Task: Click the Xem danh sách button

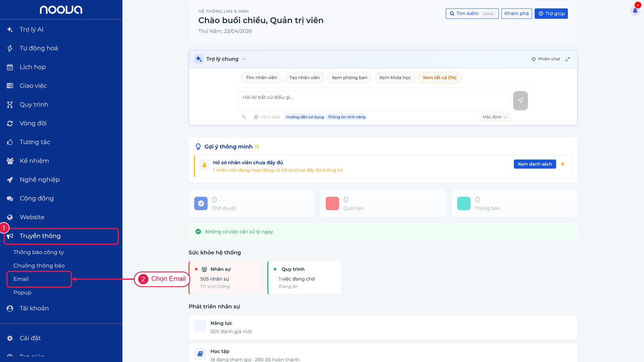Action: (535, 164)
